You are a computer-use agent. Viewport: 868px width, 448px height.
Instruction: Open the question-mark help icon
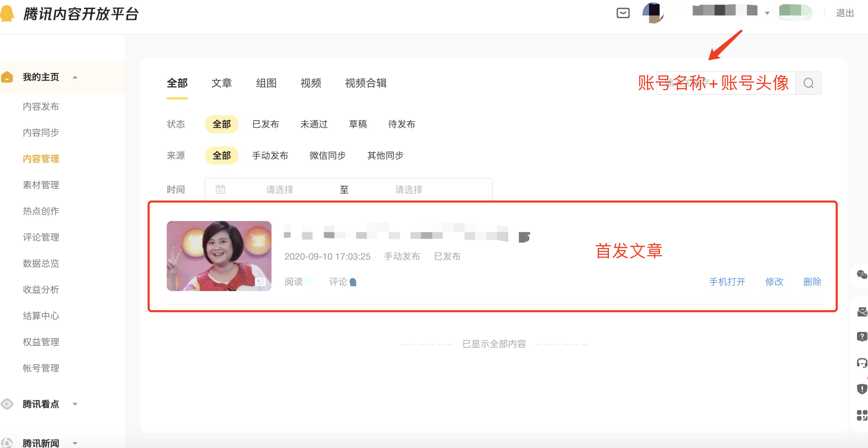point(862,337)
